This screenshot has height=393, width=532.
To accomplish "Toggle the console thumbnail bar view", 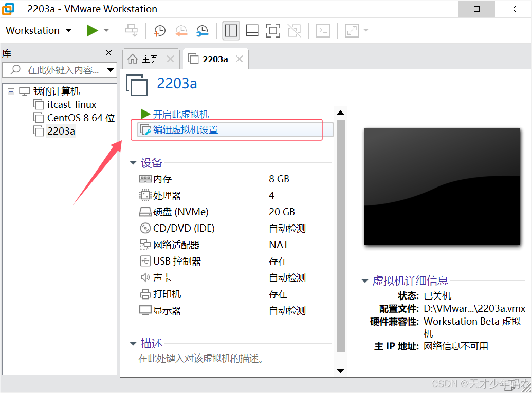I will pos(252,31).
